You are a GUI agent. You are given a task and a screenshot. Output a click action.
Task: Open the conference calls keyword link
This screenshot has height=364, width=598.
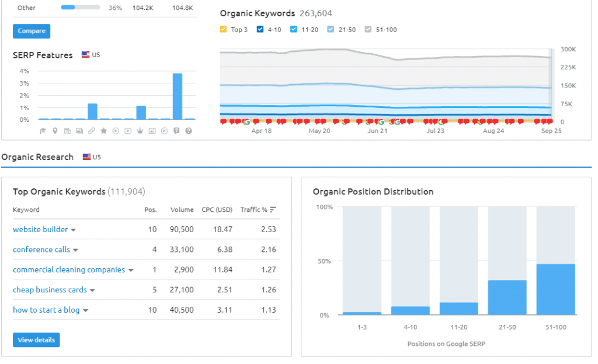pyautogui.click(x=41, y=250)
